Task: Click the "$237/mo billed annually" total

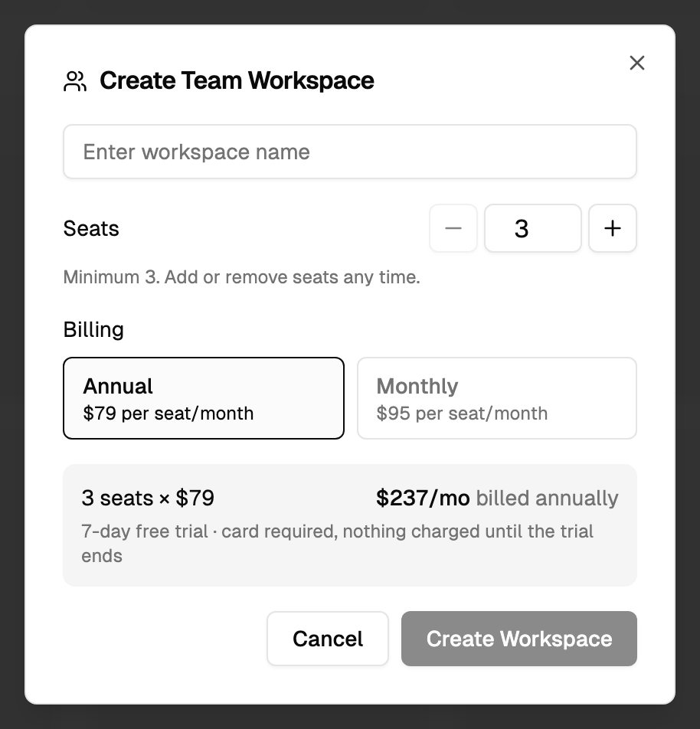Action: point(497,498)
